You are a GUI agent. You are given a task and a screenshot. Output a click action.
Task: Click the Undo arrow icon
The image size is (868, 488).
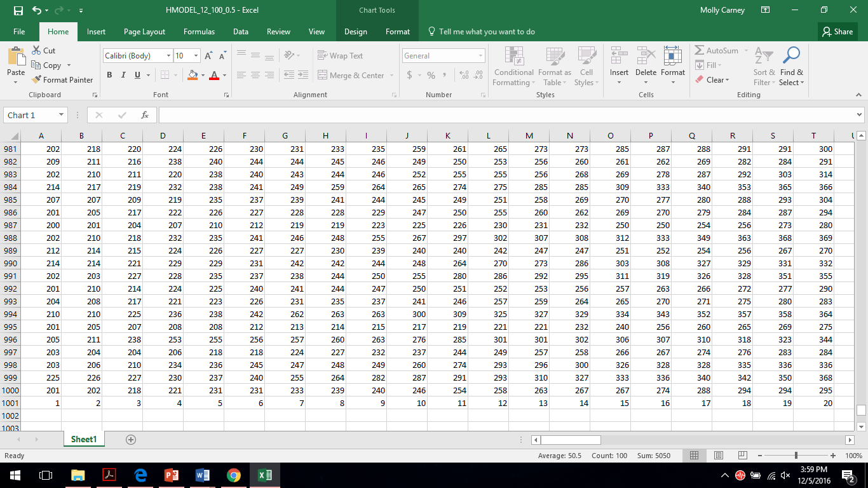click(x=37, y=10)
